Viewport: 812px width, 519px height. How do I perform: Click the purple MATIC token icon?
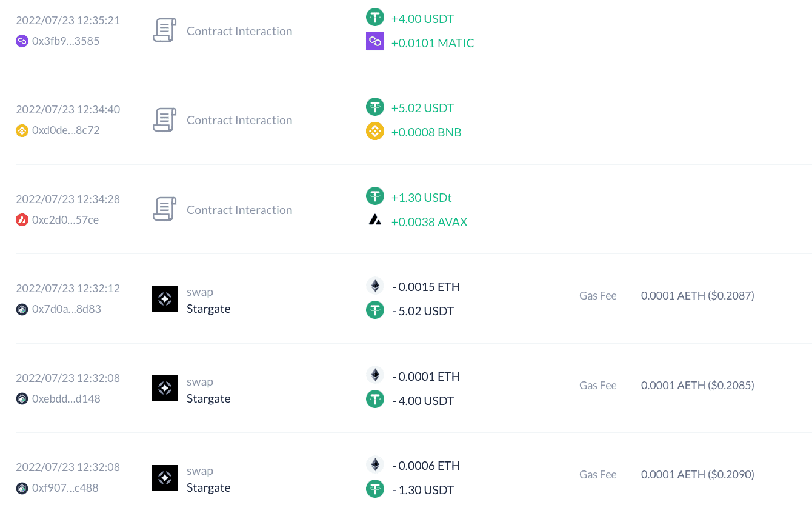[375, 41]
